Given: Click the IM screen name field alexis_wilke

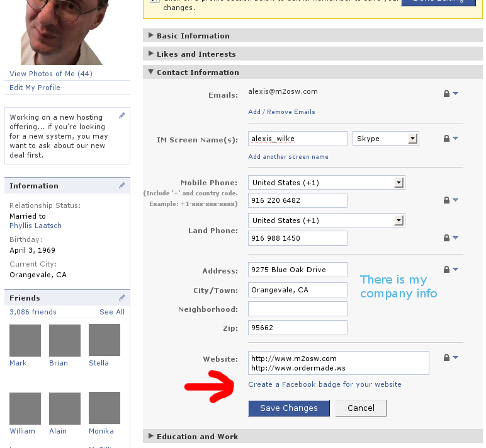Looking at the screenshot, I should 298,139.
